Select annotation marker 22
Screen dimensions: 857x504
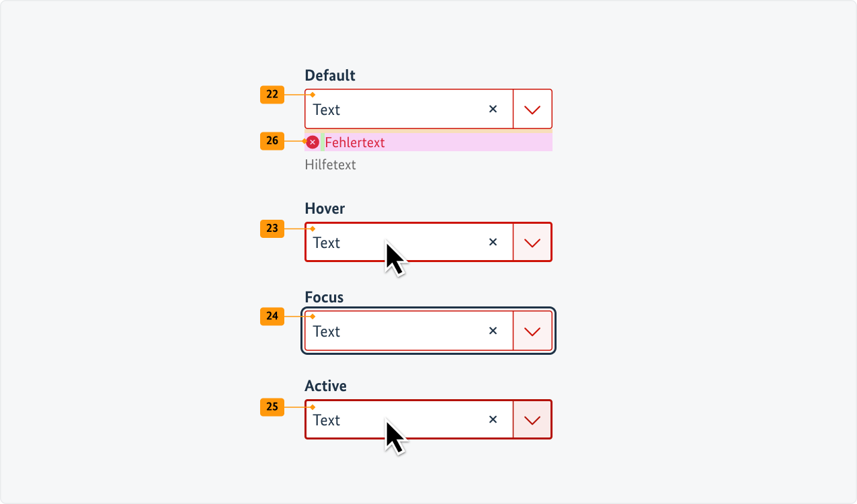pyautogui.click(x=272, y=95)
